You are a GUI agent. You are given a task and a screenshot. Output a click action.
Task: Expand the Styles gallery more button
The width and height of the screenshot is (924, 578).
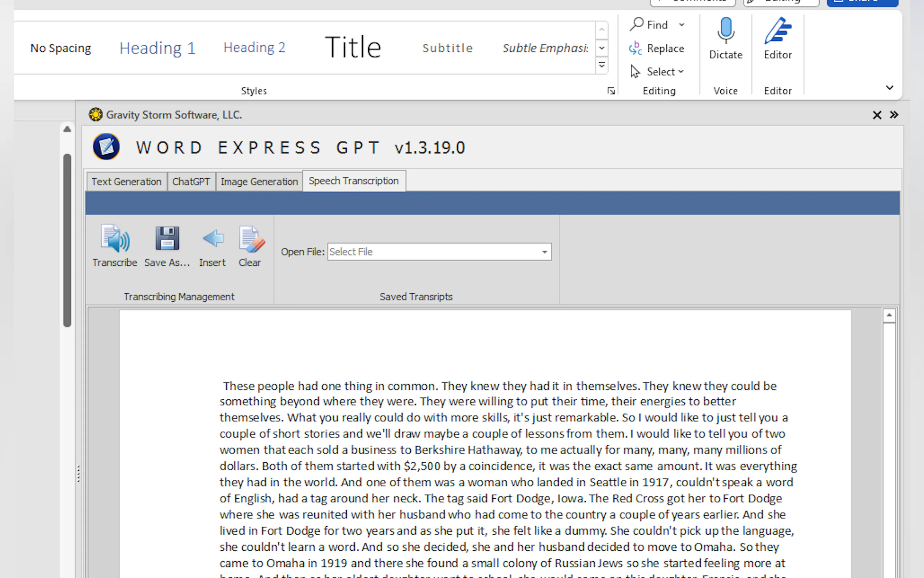602,66
